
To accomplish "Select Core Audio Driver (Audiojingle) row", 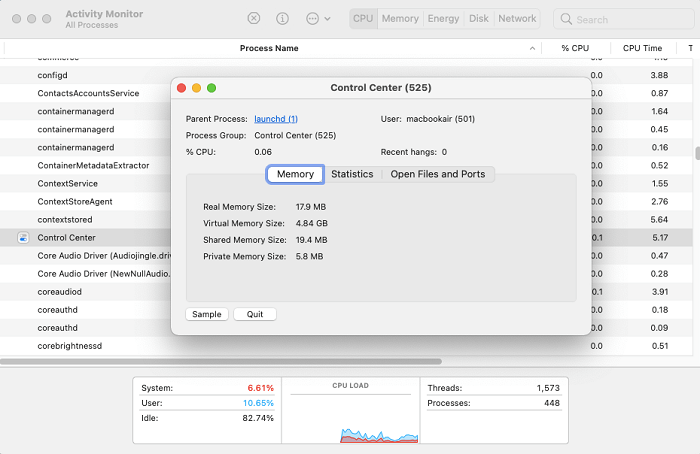I will tap(104, 256).
